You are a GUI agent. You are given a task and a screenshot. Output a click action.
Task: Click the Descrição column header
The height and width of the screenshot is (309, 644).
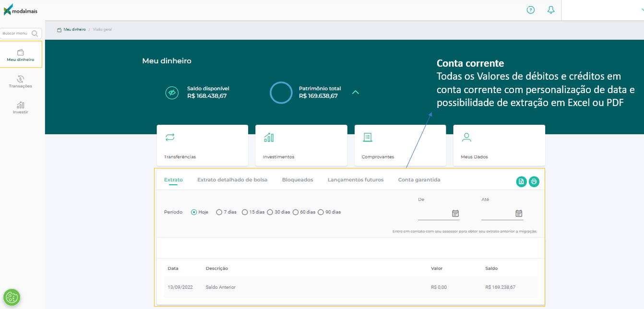(217, 268)
